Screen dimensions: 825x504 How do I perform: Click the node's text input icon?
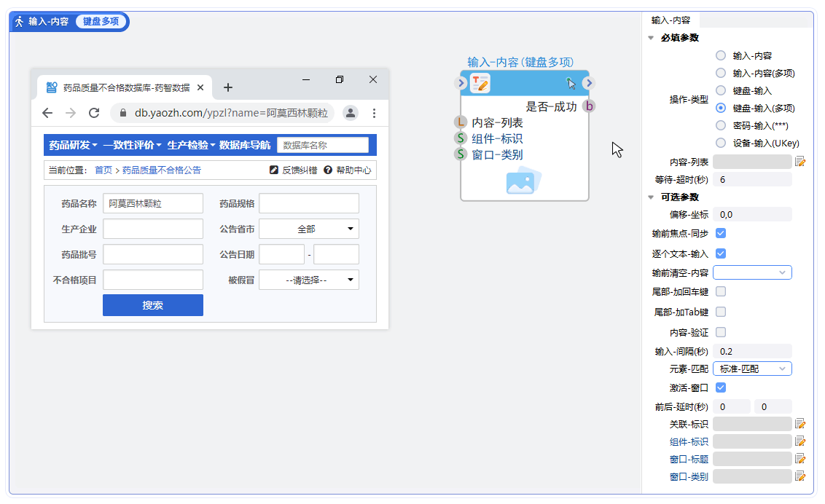click(x=480, y=84)
